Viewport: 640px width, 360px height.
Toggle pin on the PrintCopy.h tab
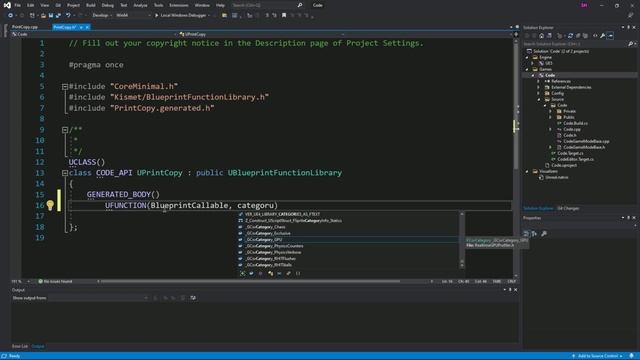pyautogui.click(x=81, y=27)
